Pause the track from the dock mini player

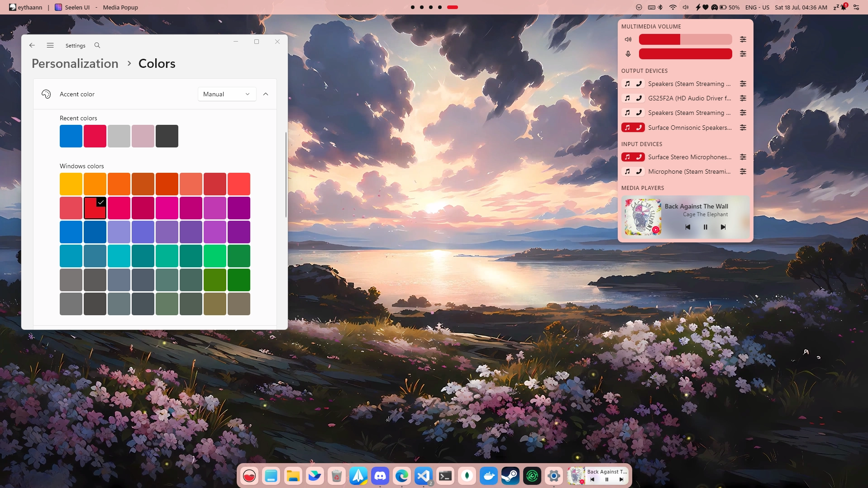(607, 479)
